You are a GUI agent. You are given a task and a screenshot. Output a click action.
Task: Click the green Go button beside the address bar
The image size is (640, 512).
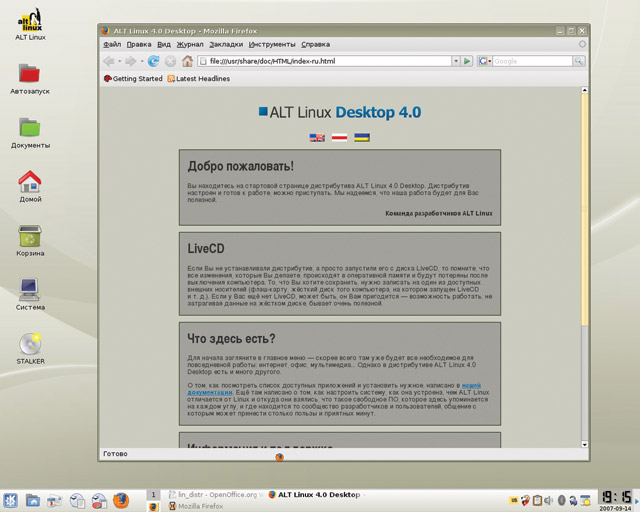(x=467, y=61)
